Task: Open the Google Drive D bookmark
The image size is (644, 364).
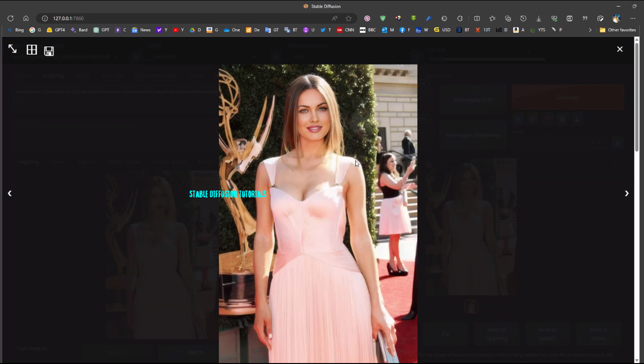Action: point(196,30)
